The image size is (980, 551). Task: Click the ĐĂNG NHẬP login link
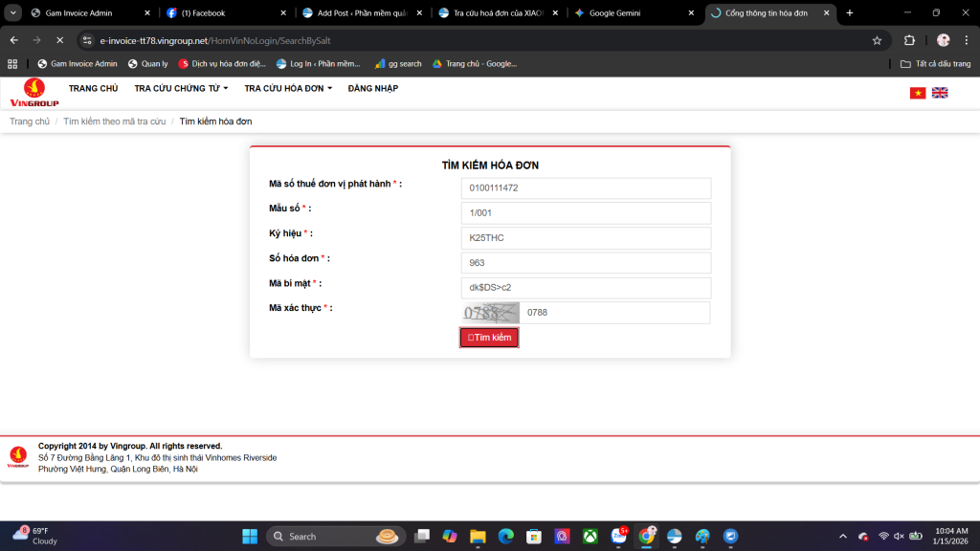tap(373, 89)
